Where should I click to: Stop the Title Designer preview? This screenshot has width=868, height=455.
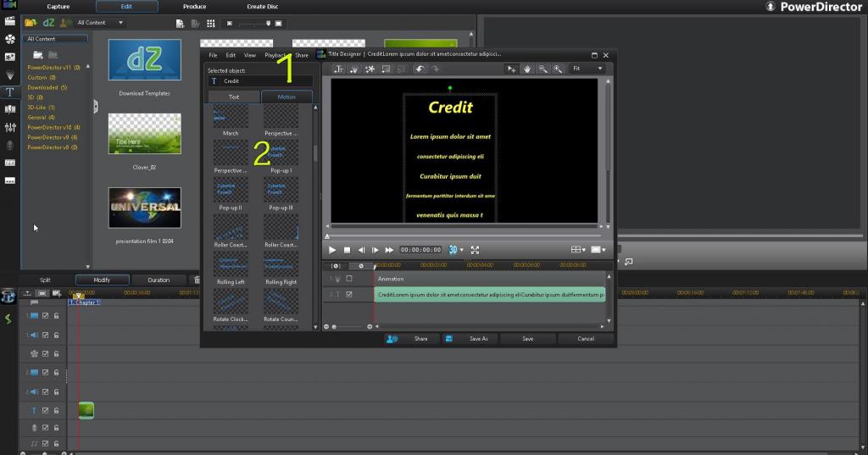[x=347, y=250]
